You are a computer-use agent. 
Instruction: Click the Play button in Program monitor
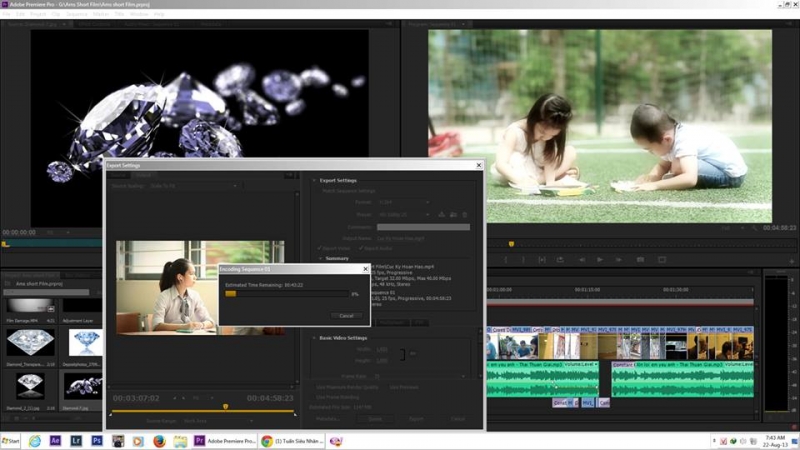tap(600, 260)
